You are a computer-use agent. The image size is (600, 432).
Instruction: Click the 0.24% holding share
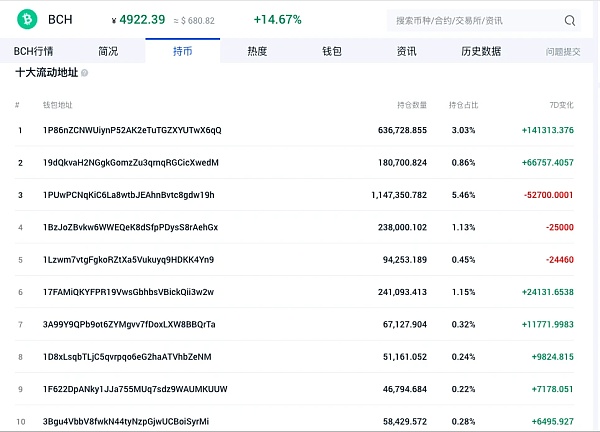pyautogui.click(x=463, y=357)
